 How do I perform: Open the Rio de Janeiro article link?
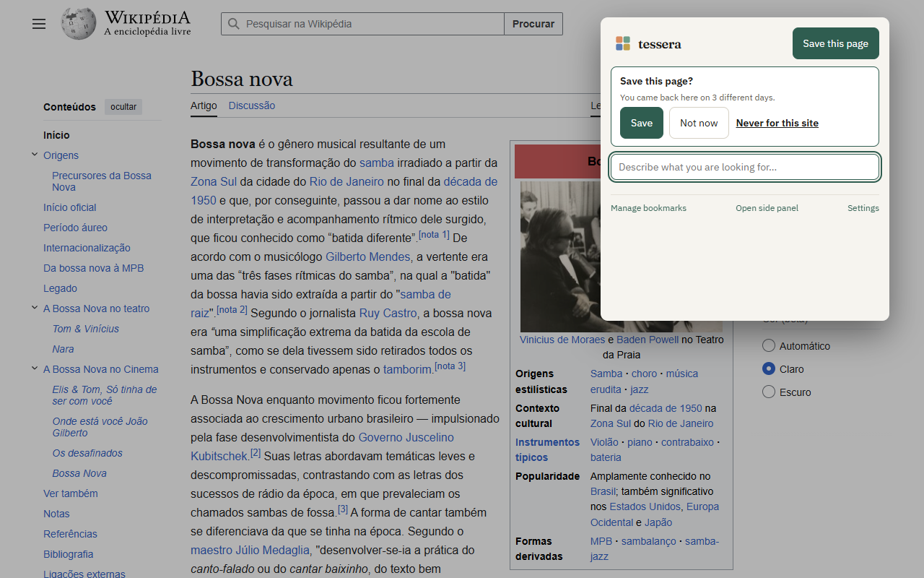[346, 181]
